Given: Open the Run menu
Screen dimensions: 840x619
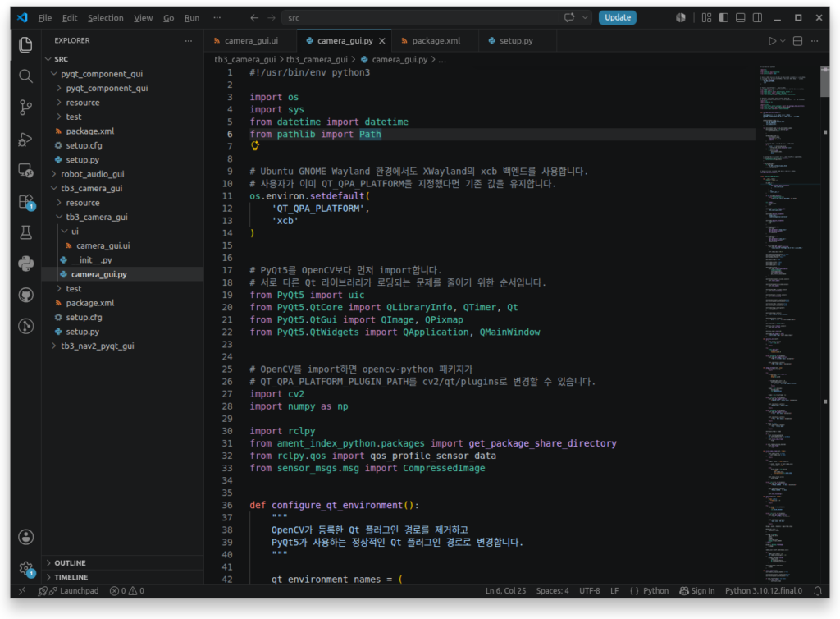Looking at the screenshot, I should 192,18.
